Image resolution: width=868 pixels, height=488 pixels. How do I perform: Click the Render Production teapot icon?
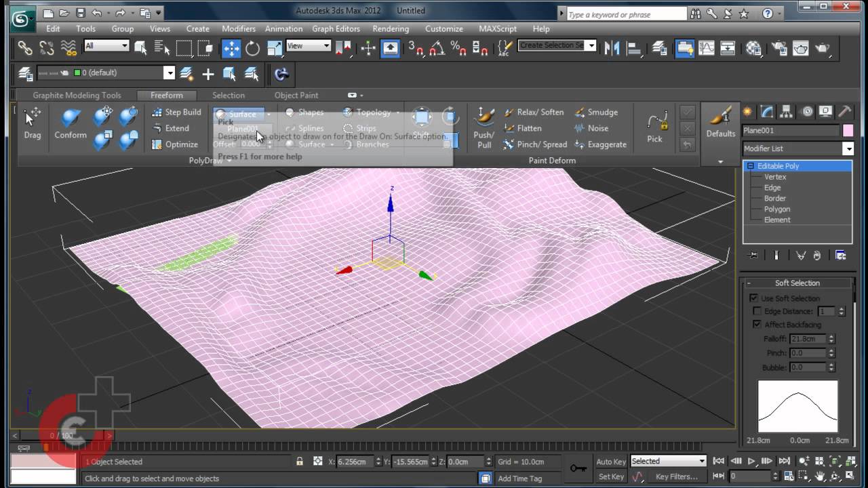coord(823,47)
